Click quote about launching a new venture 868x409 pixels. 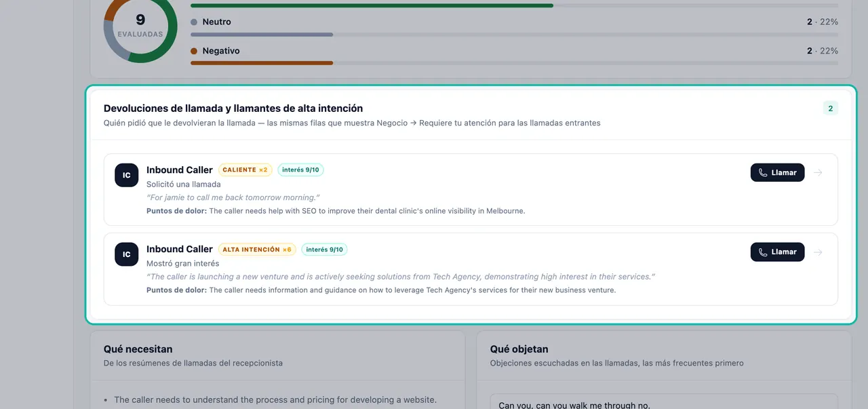(x=401, y=277)
